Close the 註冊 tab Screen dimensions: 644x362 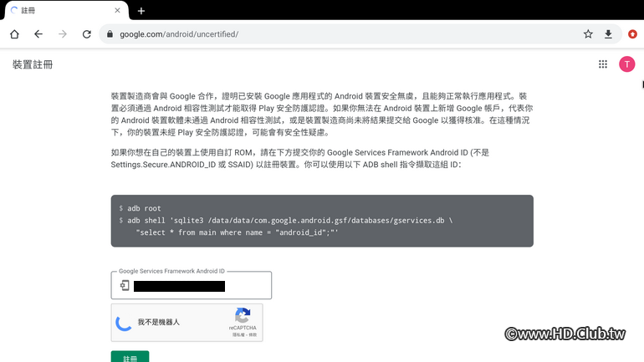click(x=117, y=10)
